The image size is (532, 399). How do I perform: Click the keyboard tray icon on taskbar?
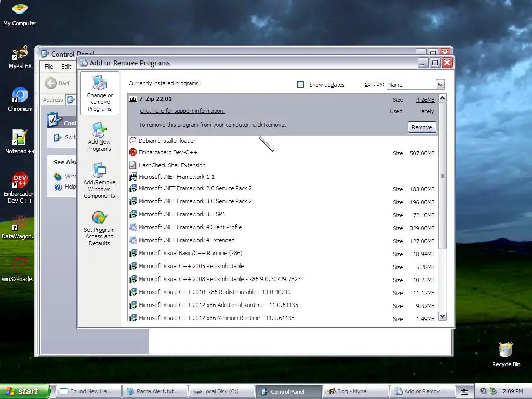(464, 391)
